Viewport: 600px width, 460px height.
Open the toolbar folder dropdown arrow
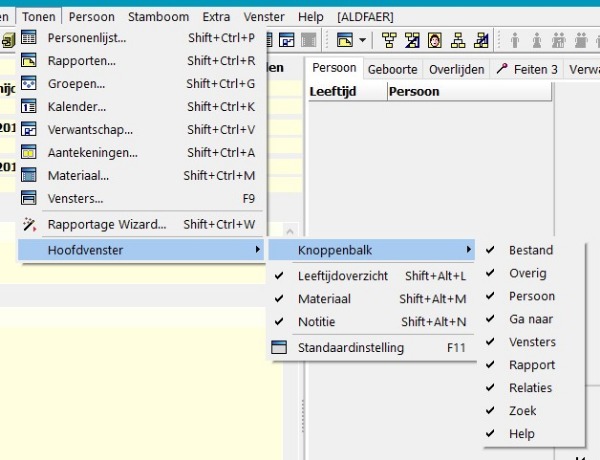[x=362, y=41]
